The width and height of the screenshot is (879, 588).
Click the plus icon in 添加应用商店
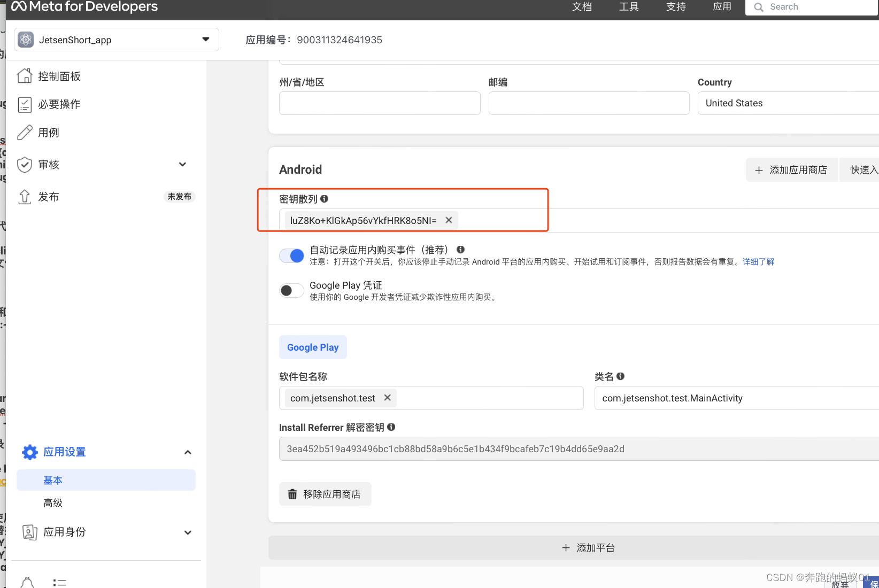[759, 170]
